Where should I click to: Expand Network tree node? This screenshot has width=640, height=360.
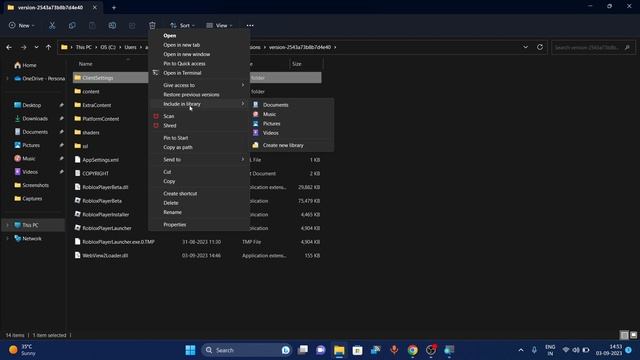click(x=7, y=238)
